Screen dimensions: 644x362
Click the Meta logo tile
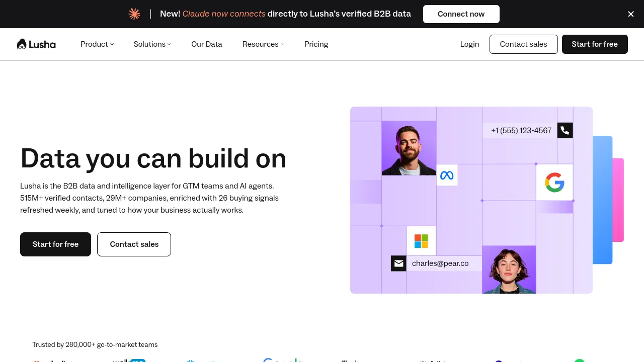[x=447, y=175]
